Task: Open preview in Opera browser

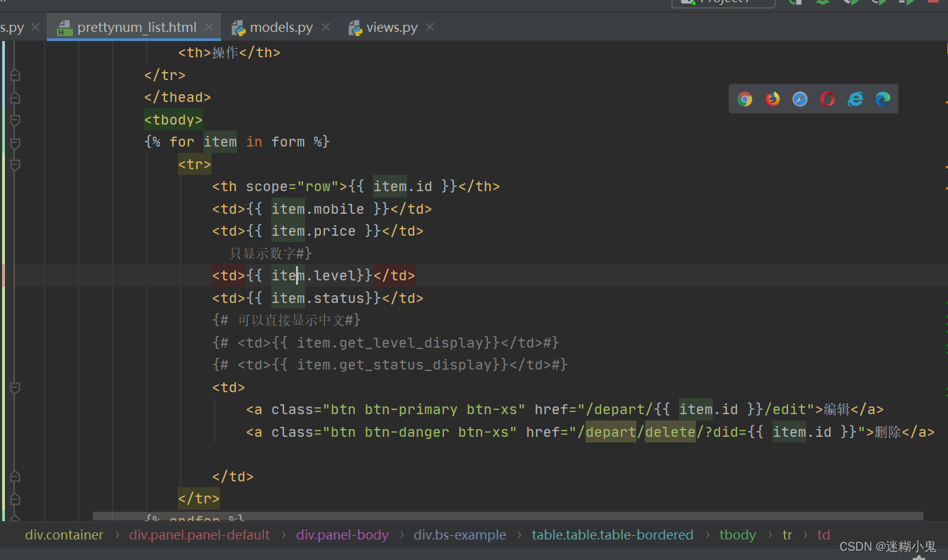Action: [x=828, y=99]
